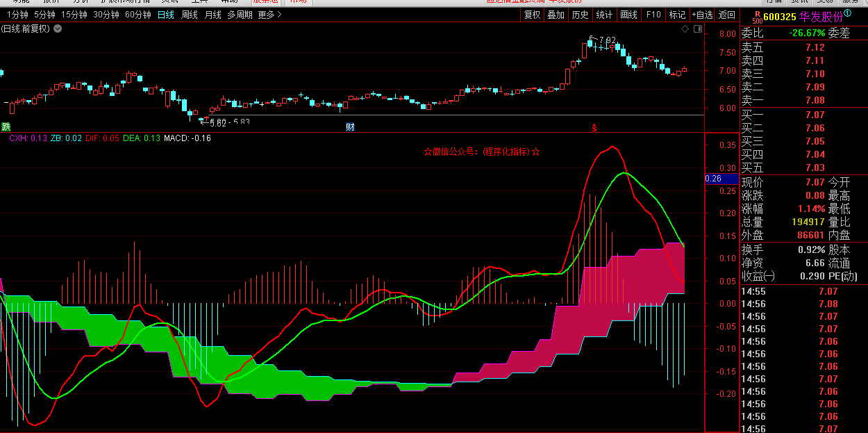Click the 叠加 overlay button
The image size is (868, 433).
point(556,15)
